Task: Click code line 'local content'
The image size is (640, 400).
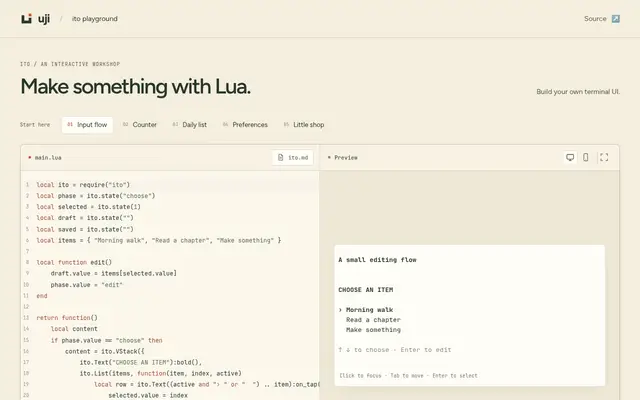Action: pyautogui.click(x=74, y=329)
